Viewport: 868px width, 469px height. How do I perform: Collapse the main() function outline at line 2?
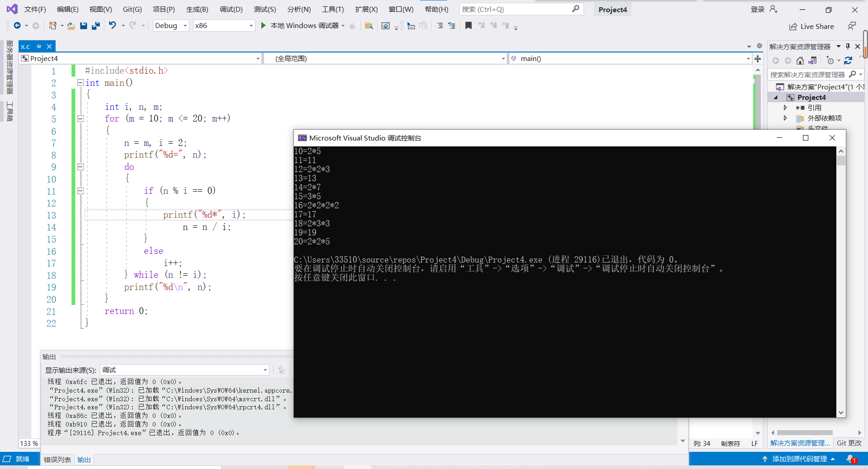80,83
